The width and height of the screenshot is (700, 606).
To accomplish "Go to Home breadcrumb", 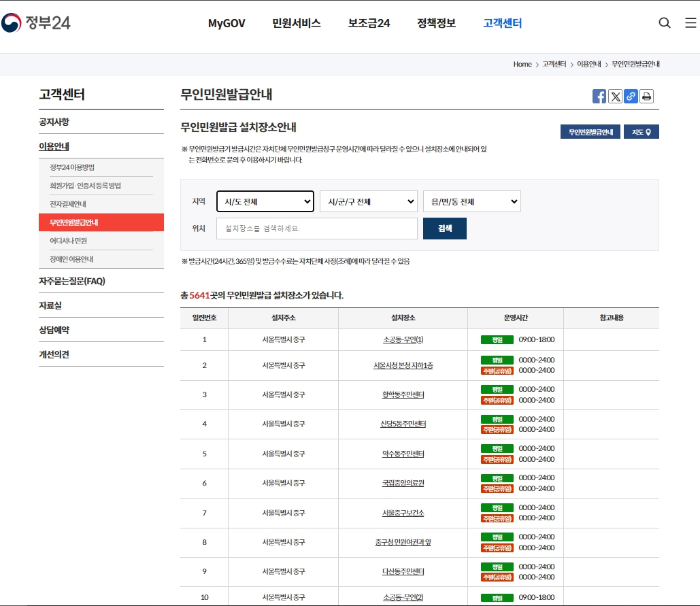I will click(x=522, y=64).
